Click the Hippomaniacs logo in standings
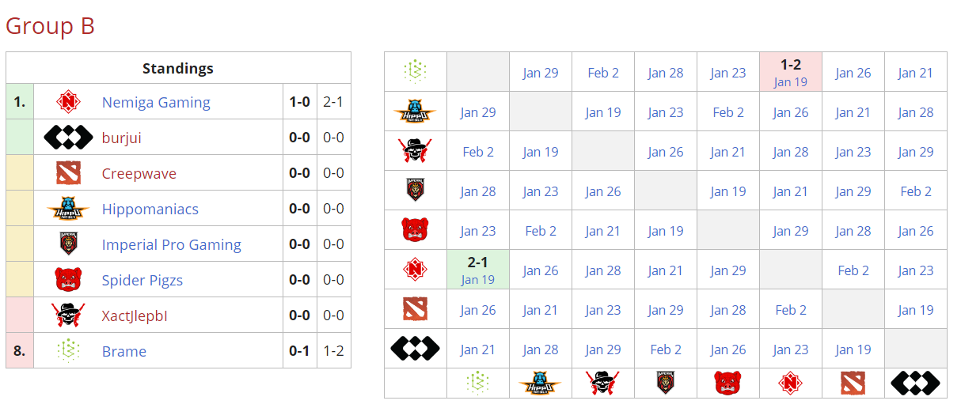The height and width of the screenshot is (408, 980). (x=68, y=209)
